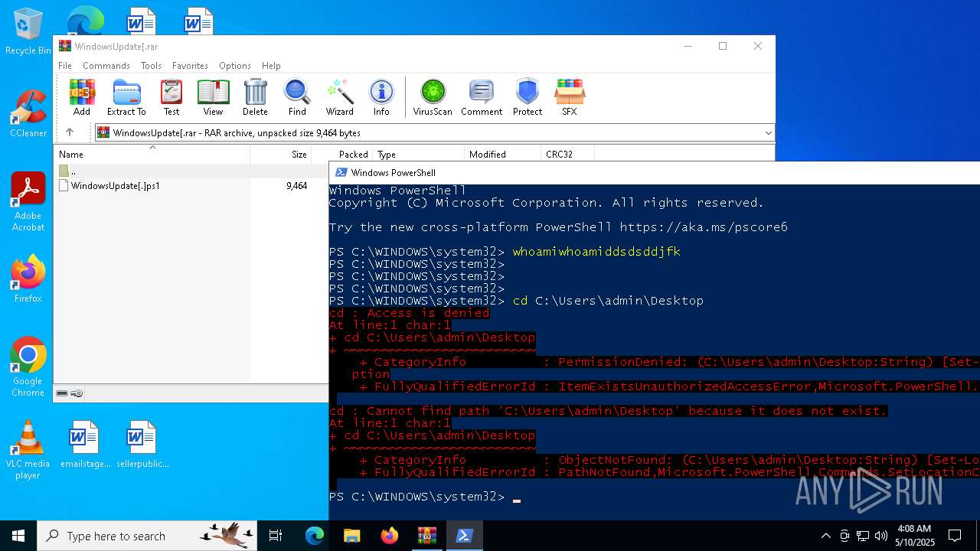Click the SFX toolbar icon

pos(570,97)
